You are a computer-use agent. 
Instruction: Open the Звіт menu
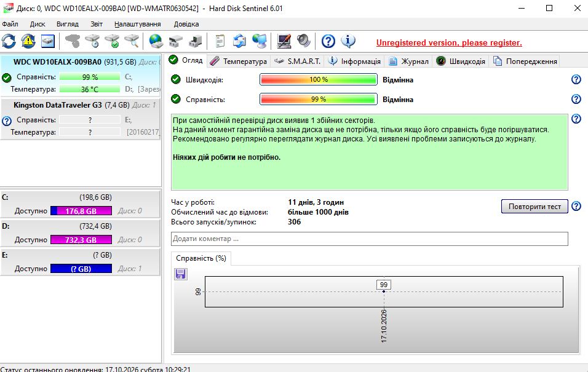pos(97,24)
